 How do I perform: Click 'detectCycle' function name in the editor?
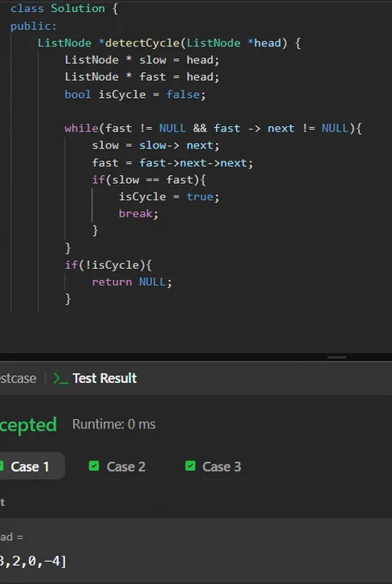(142, 43)
